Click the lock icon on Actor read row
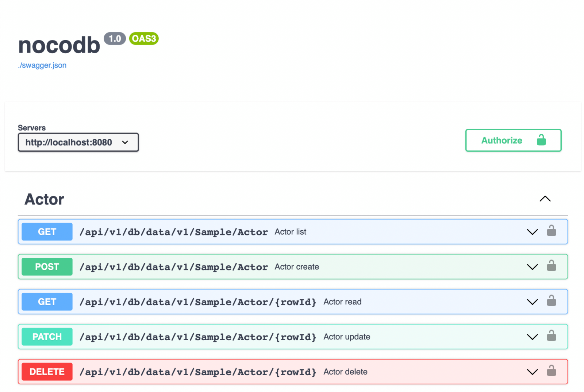This screenshot has width=584, height=392. [x=551, y=301]
